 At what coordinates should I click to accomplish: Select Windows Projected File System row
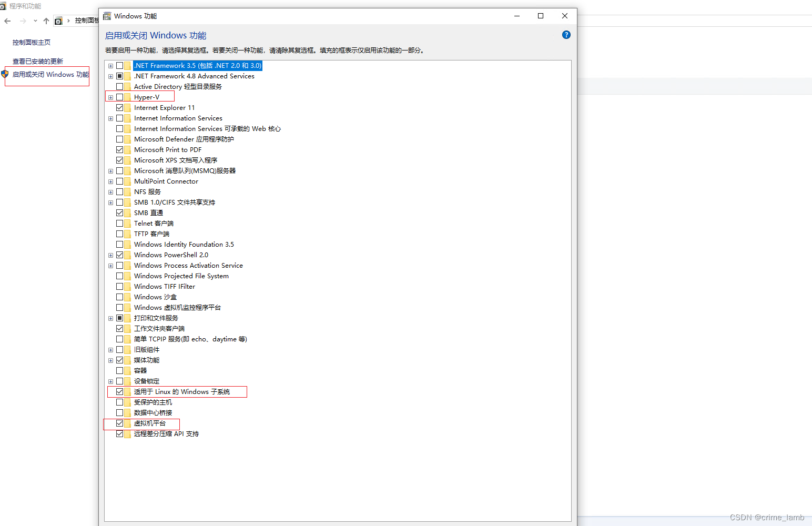pos(181,276)
